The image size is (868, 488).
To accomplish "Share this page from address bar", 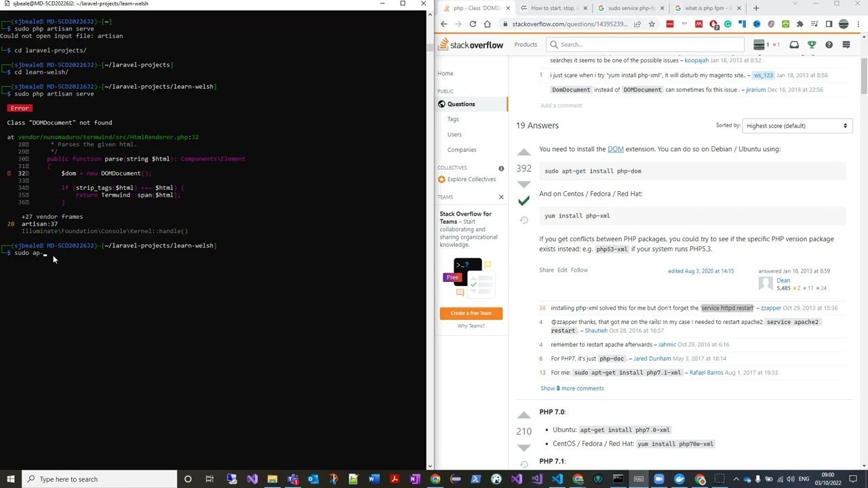I will [x=637, y=24].
